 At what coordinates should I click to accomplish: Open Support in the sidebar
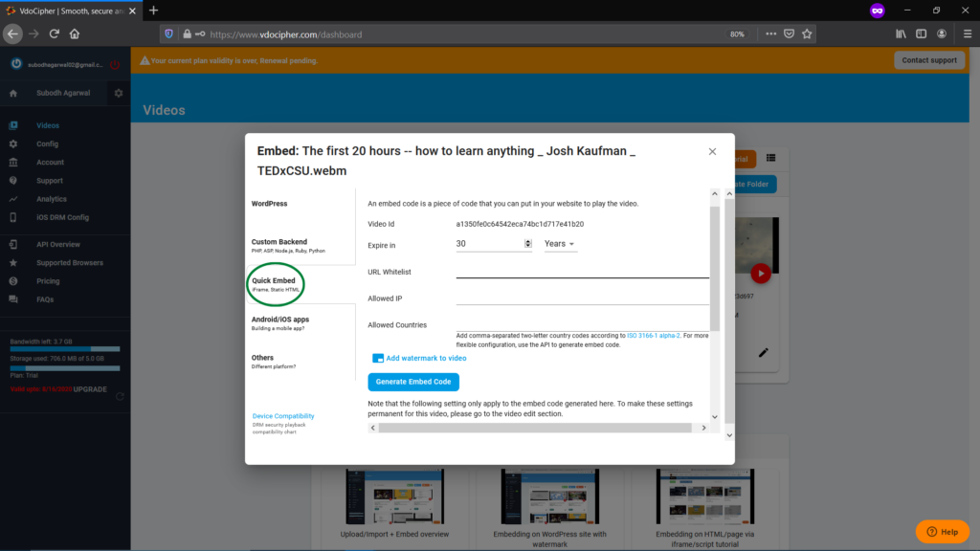(x=50, y=181)
